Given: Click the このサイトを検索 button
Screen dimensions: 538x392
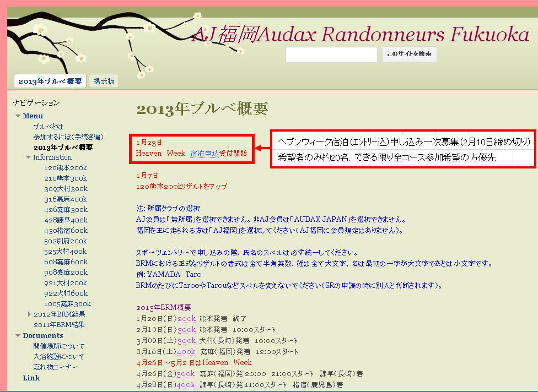Looking at the screenshot, I should (410, 54).
